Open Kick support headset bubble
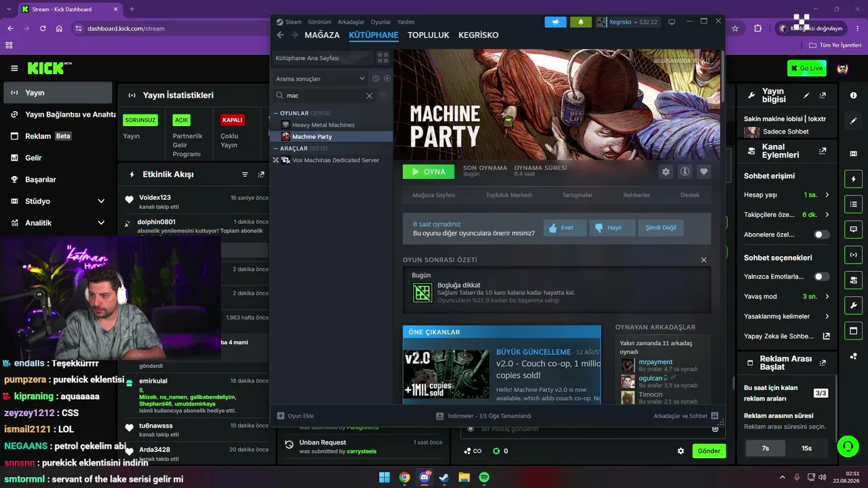Screen dimensions: 868x488 [x=848, y=447]
